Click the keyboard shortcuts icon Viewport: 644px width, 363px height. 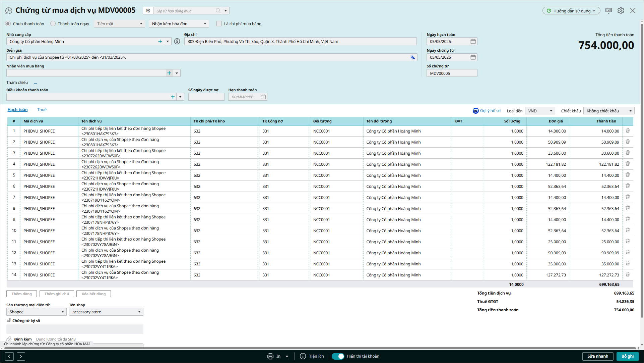608,11
